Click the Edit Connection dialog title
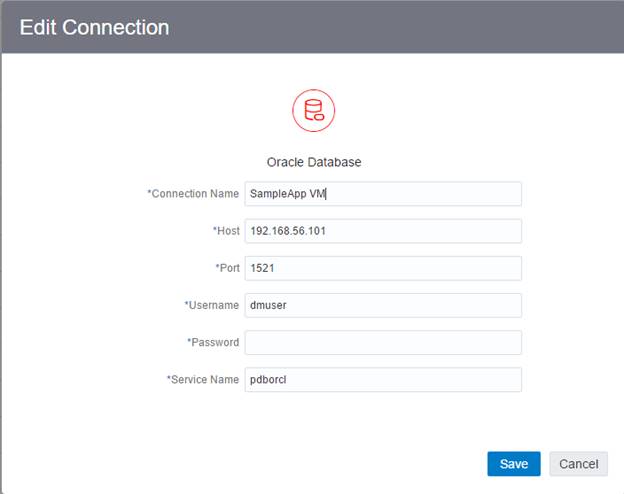The image size is (624, 494). pyautogui.click(x=94, y=27)
